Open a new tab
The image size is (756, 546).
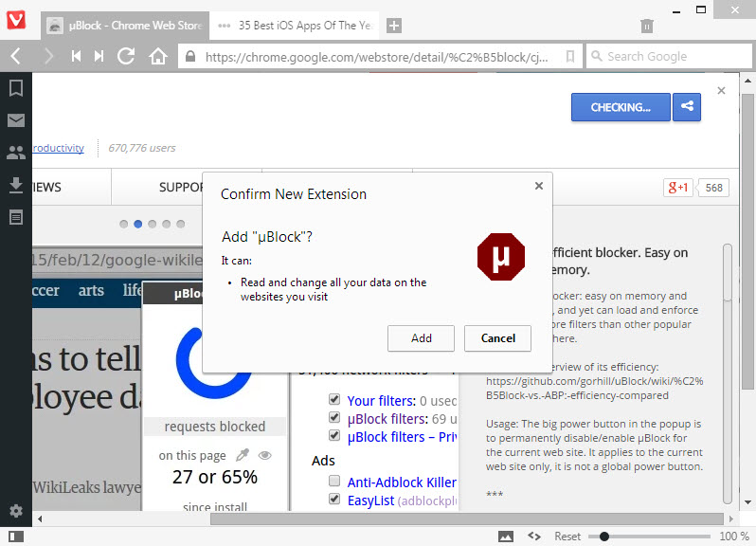(394, 26)
